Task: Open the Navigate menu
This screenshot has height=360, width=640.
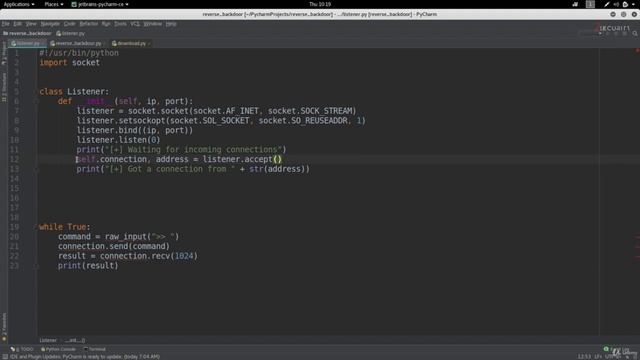Action: [50, 24]
